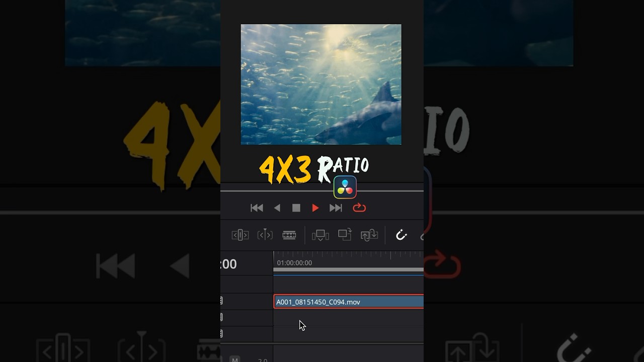Select the Dynamic Trim mode tool
This screenshot has width=644, height=362.
point(265,235)
